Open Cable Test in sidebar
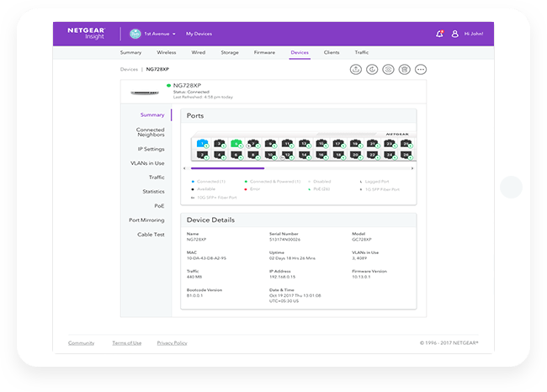This screenshot has height=392, width=547. click(x=151, y=235)
